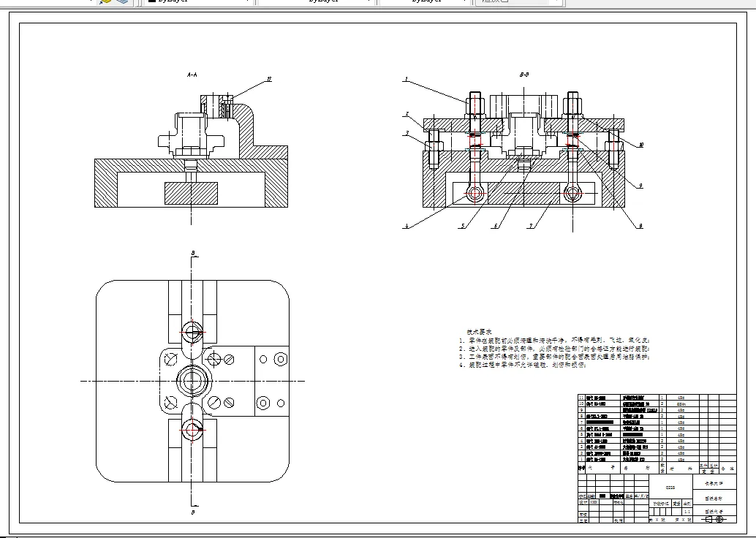
Task: Click the 1:1 scale cell in title block
Action: [687, 512]
